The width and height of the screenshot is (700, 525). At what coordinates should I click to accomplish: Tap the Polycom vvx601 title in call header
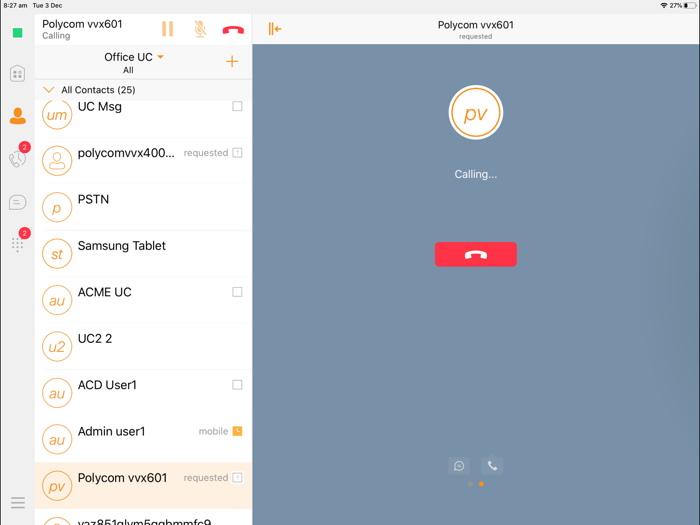pyautogui.click(x=475, y=25)
